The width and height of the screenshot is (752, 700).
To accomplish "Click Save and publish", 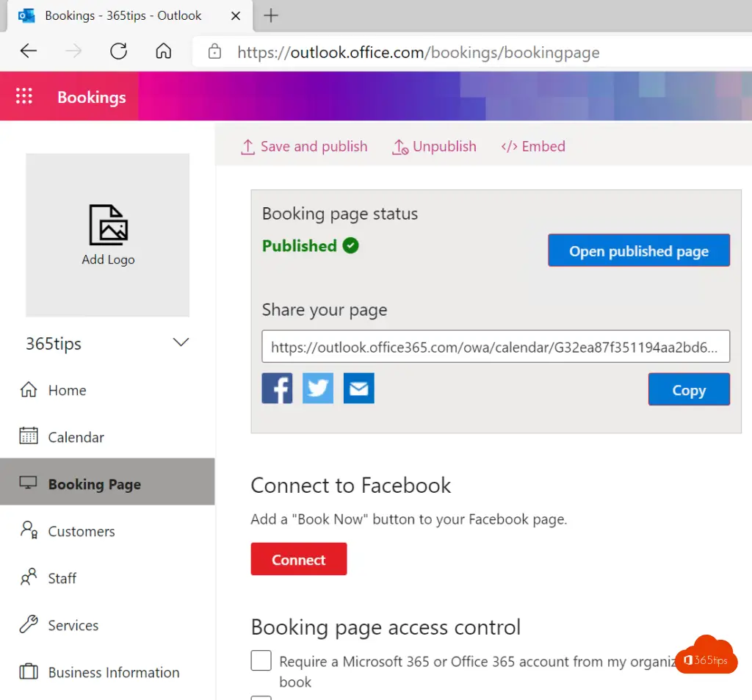I will [304, 146].
